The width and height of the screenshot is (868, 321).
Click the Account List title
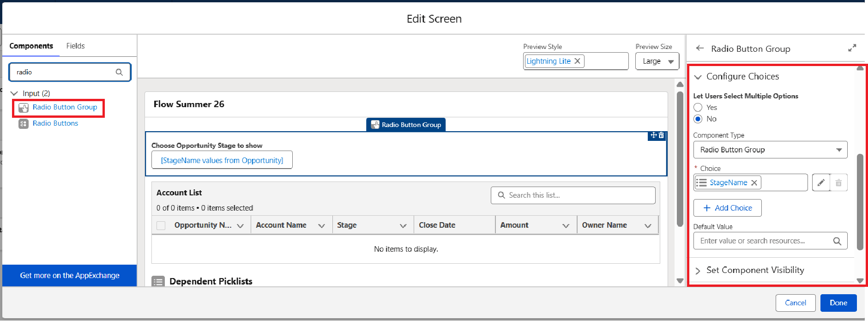179,193
